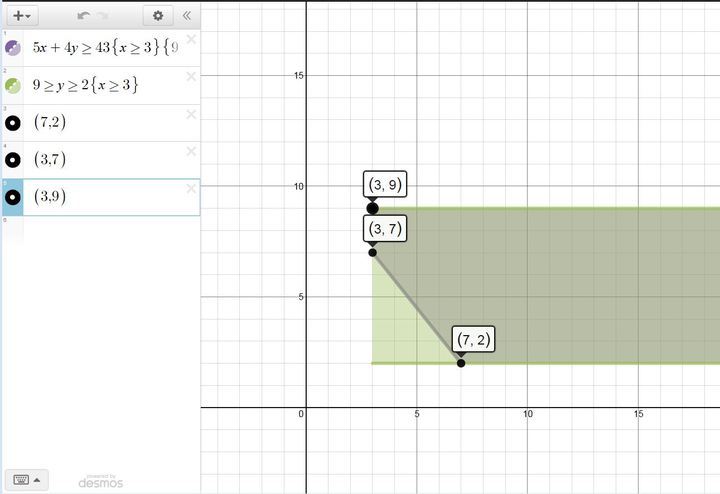The width and height of the screenshot is (720, 494).
Task: Show the onscreen keyboard
Action: click(25, 479)
